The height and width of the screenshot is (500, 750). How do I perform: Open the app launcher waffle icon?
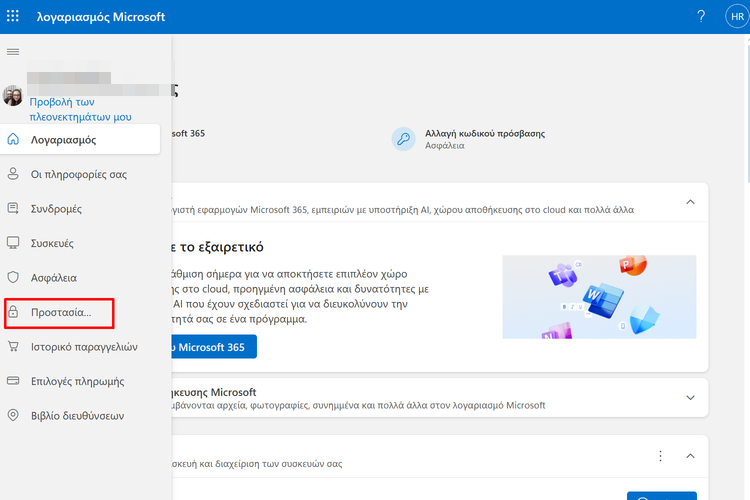(14, 17)
